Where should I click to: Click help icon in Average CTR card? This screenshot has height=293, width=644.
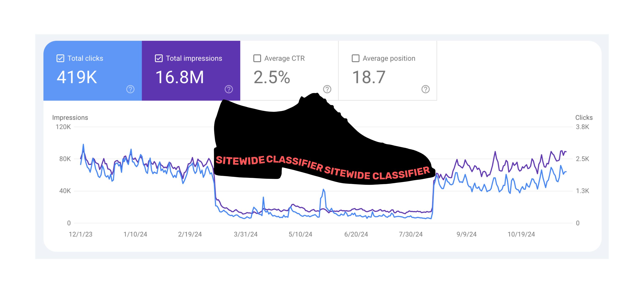pos(327,89)
